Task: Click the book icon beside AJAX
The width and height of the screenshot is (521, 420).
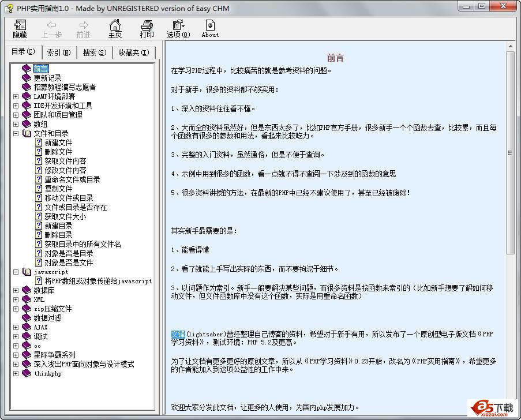Action: 27,327
